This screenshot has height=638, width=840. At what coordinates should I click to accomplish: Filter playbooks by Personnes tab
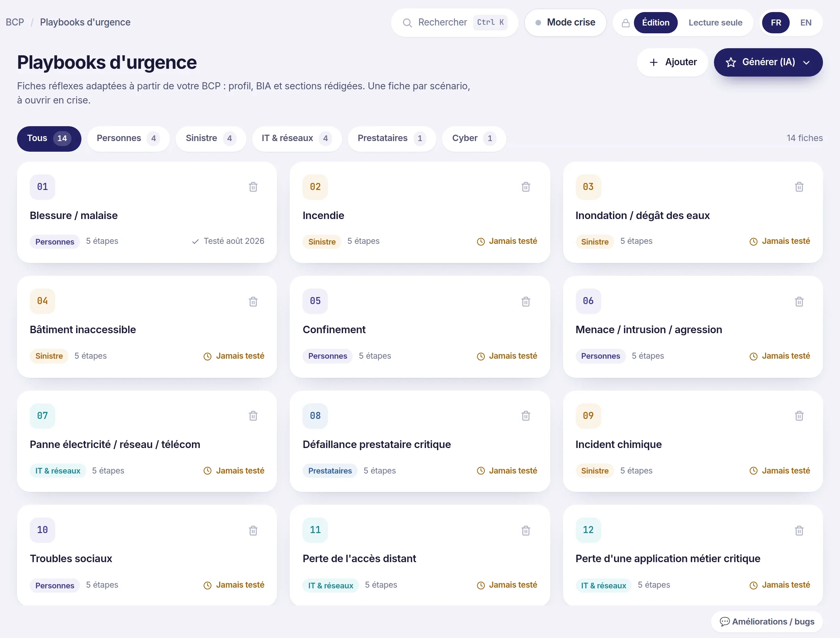pyautogui.click(x=128, y=139)
